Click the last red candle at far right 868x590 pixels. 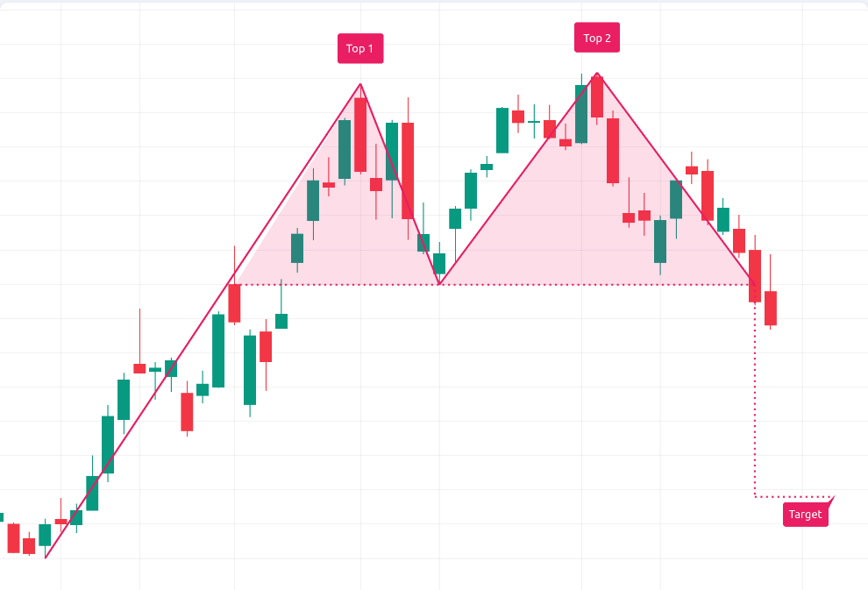(771, 309)
